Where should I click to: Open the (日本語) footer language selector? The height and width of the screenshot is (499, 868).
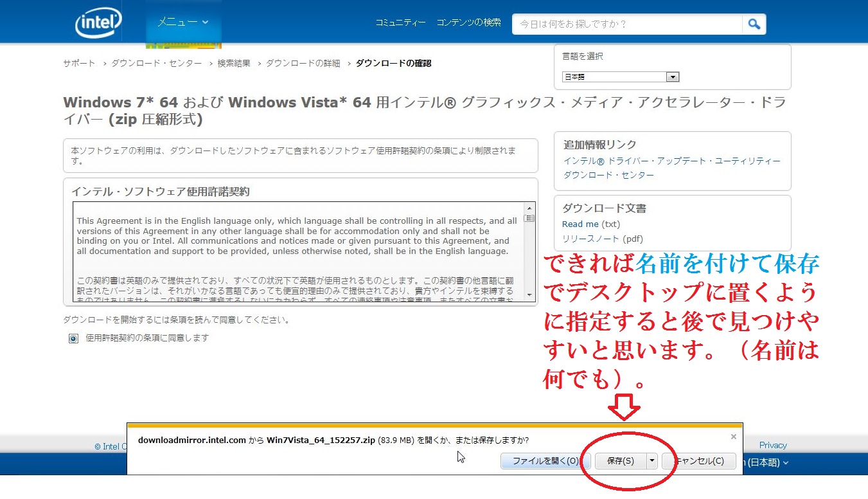point(766,462)
